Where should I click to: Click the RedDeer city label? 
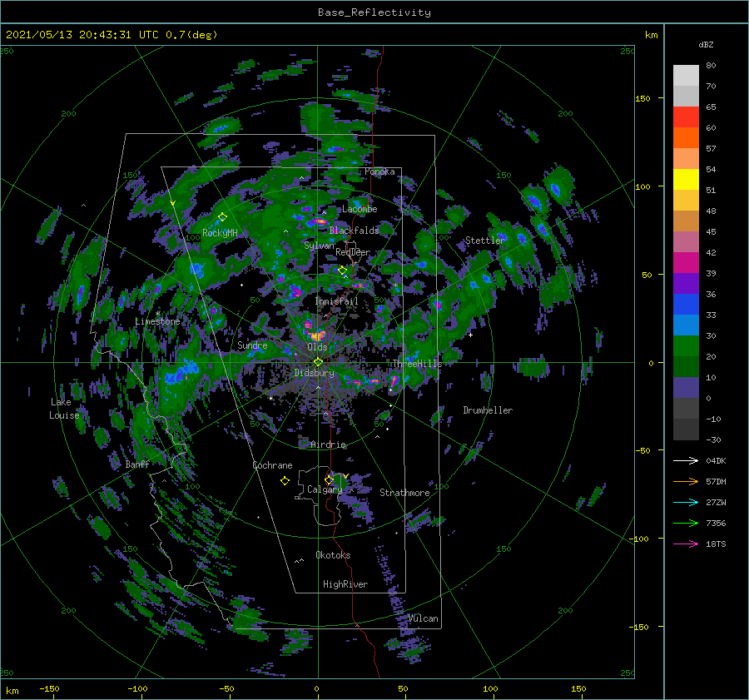coord(353,252)
